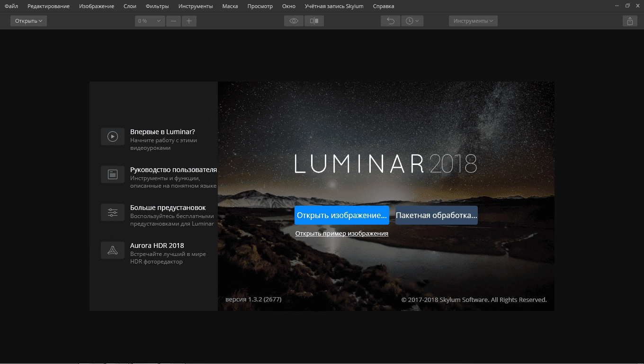The height and width of the screenshot is (364, 644).
Task: Select the Руководство пользователя title
Action: [174, 170]
